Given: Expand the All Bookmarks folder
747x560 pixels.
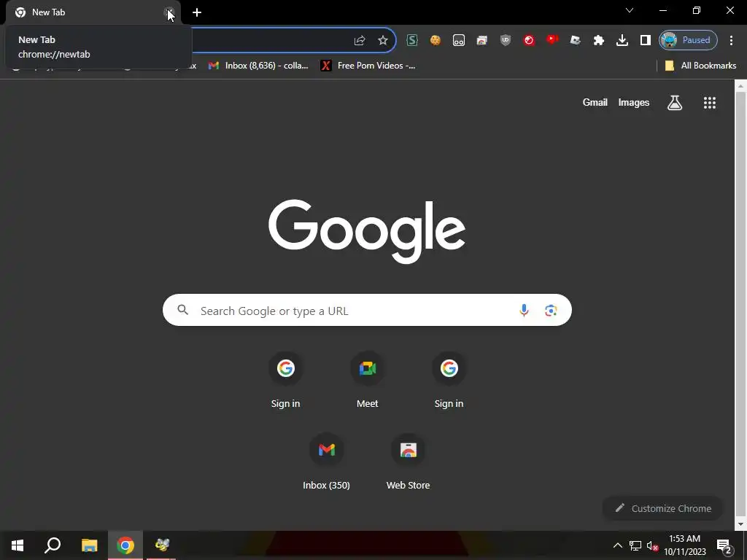Looking at the screenshot, I should [700, 66].
